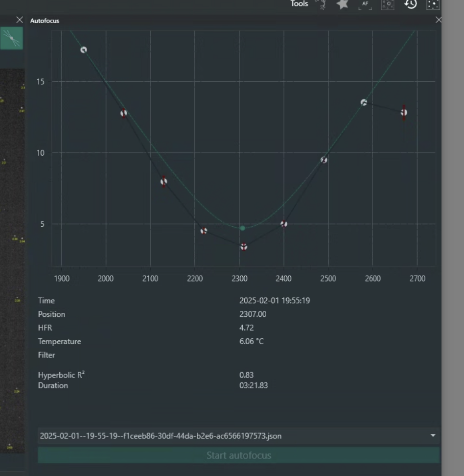Click the temperature value 6.06 °C

click(252, 341)
